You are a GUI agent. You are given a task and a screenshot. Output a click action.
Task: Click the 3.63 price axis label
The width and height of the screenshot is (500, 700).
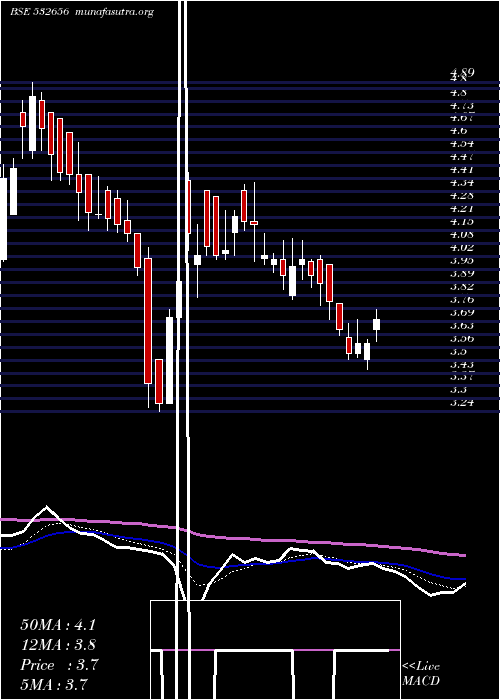click(462, 325)
